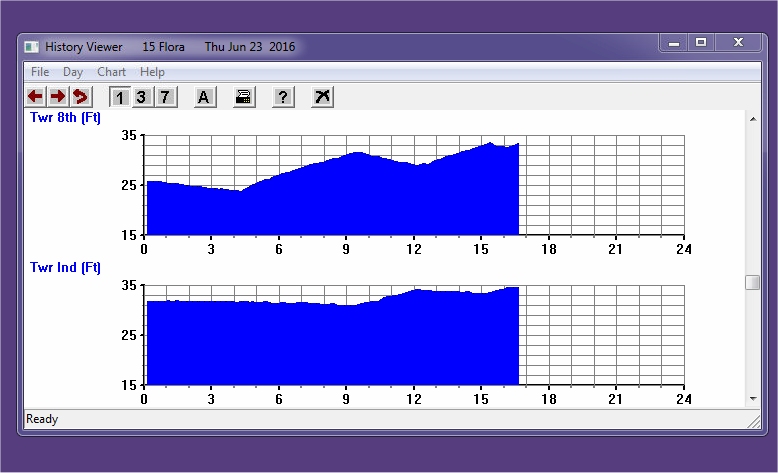
Task: Open help via question mark icon
Action: (283, 97)
